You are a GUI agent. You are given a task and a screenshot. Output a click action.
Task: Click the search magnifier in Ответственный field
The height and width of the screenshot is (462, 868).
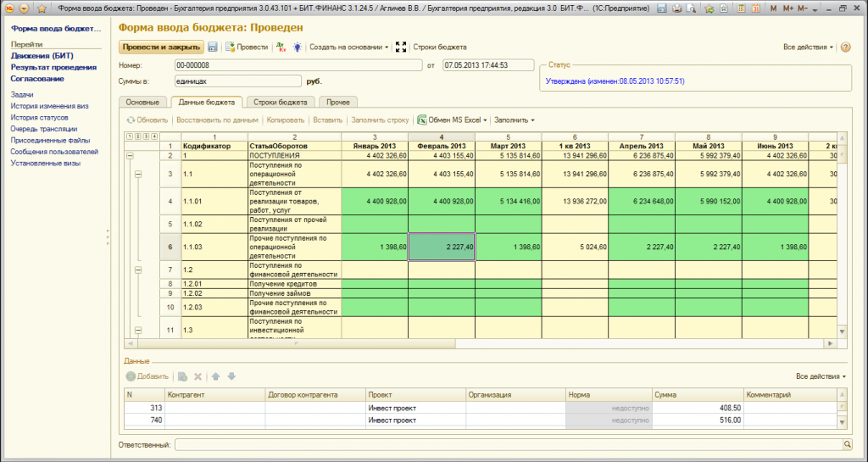846,443
